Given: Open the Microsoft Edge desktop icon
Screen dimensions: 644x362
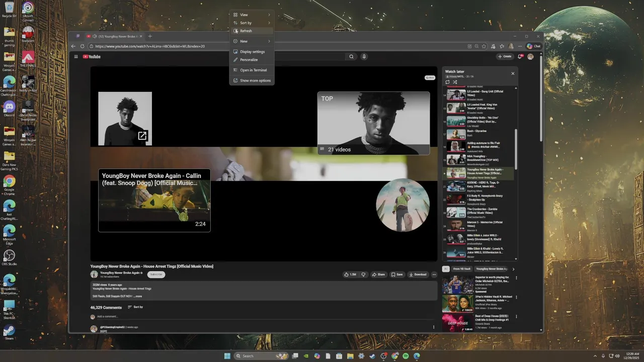Looking at the screenshot, I should 9,234.
